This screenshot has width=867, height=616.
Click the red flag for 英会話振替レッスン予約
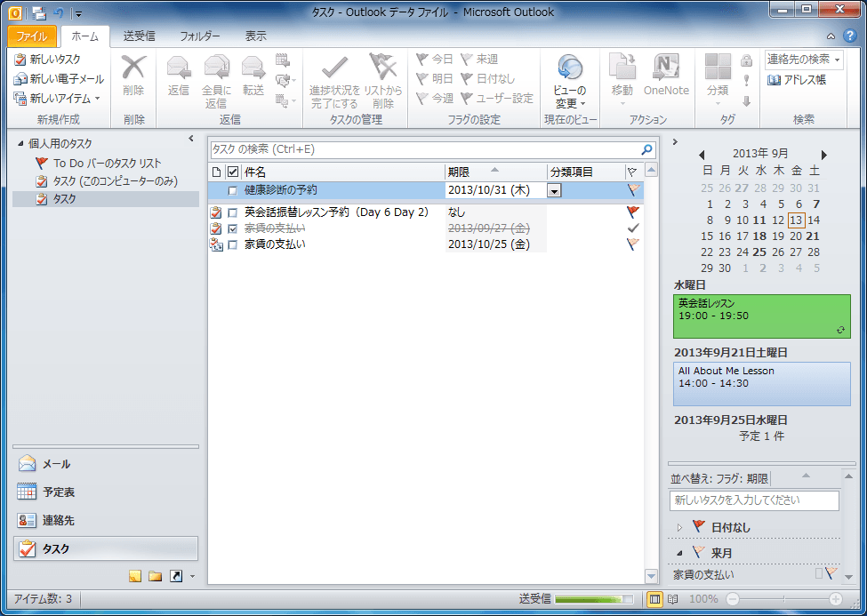coord(633,212)
